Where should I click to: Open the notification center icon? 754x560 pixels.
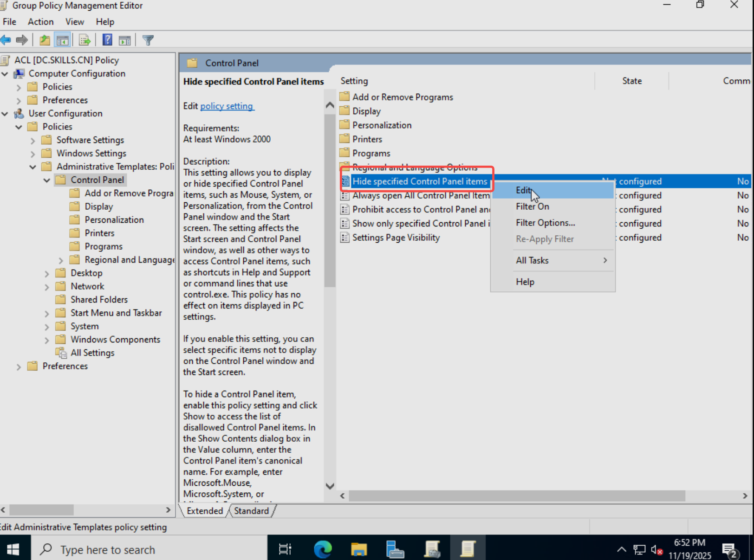pos(730,550)
